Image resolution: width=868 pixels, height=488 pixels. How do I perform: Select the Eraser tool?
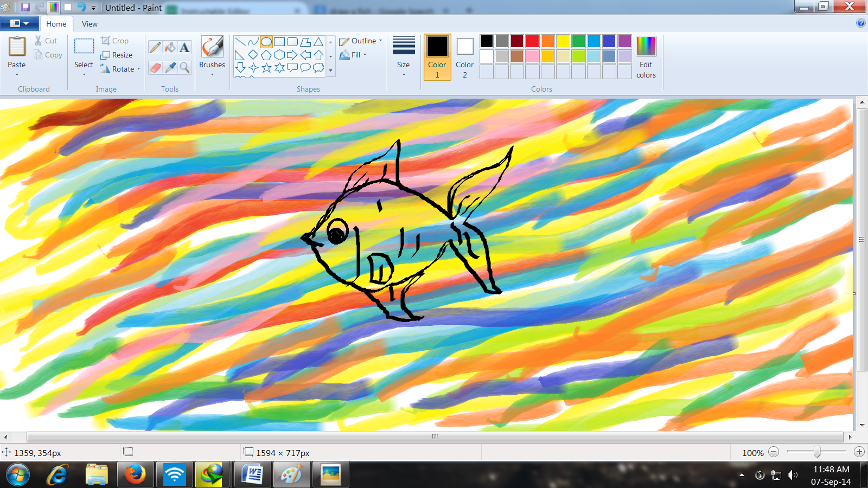click(155, 68)
